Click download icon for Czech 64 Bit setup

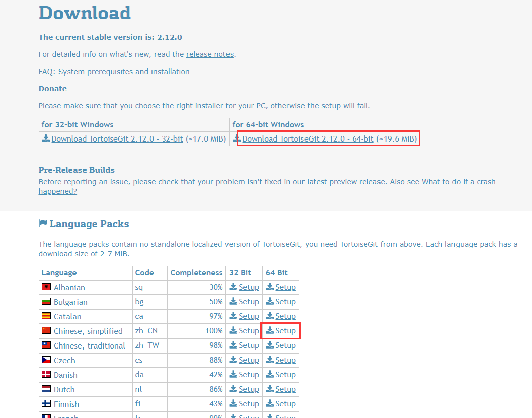pos(270,360)
